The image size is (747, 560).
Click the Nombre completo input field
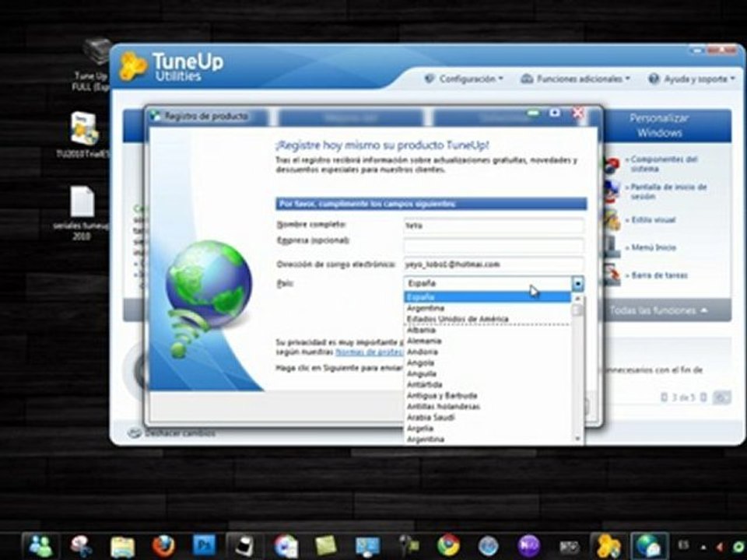pyautogui.click(x=493, y=226)
